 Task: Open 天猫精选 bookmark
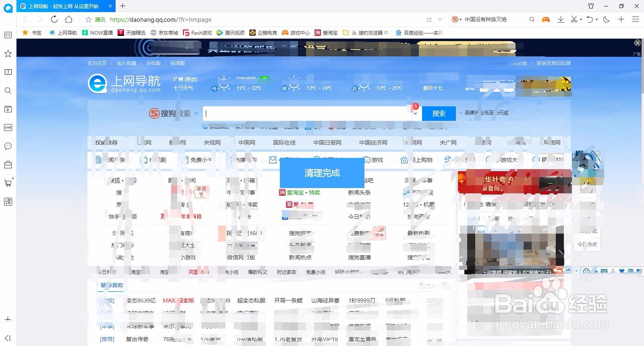click(132, 33)
